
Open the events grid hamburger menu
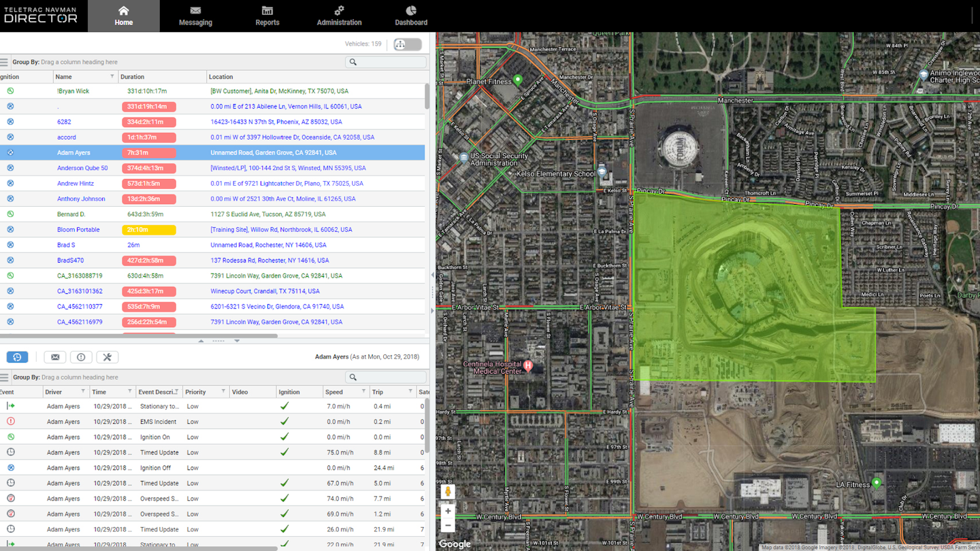[4, 377]
